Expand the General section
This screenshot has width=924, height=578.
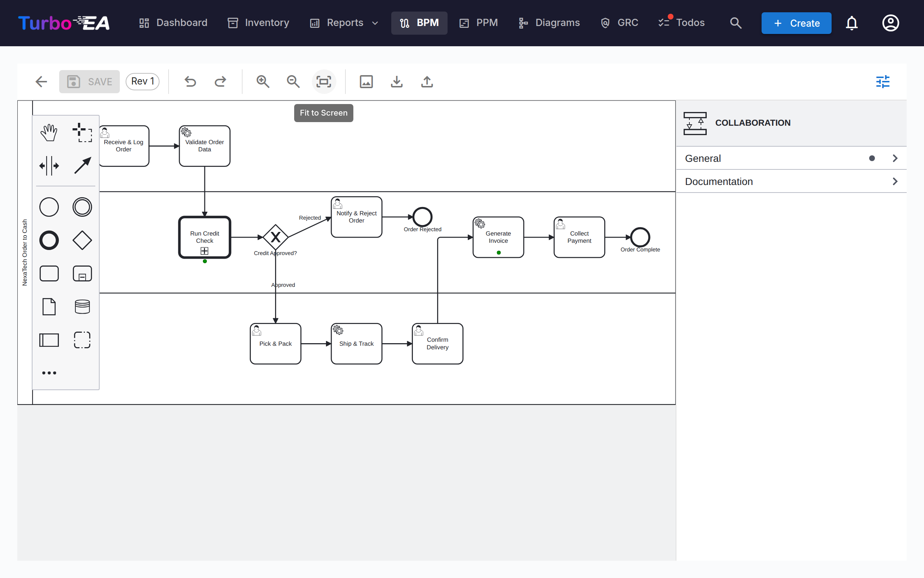(x=791, y=158)
